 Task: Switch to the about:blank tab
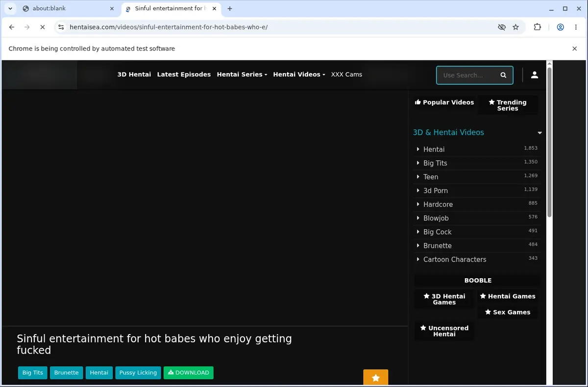(68, 8)
